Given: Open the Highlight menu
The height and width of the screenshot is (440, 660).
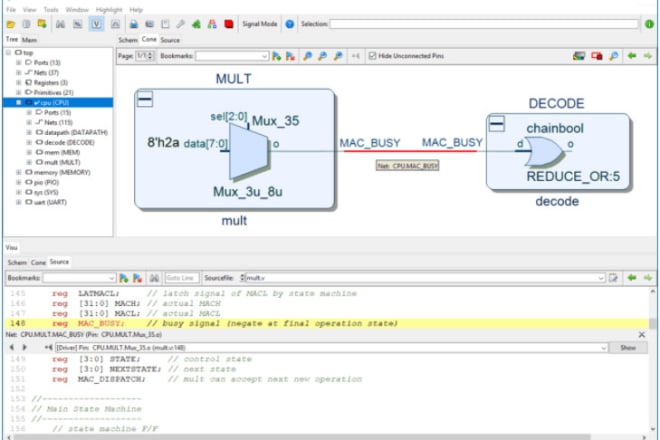Looking at the screenshot, I should pos(109,9).
